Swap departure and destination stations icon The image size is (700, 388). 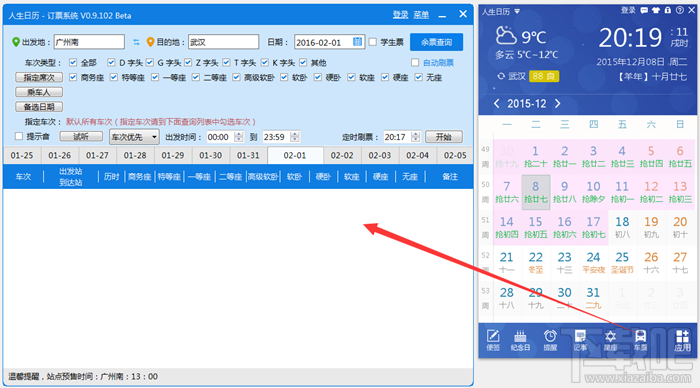(136, 42)
